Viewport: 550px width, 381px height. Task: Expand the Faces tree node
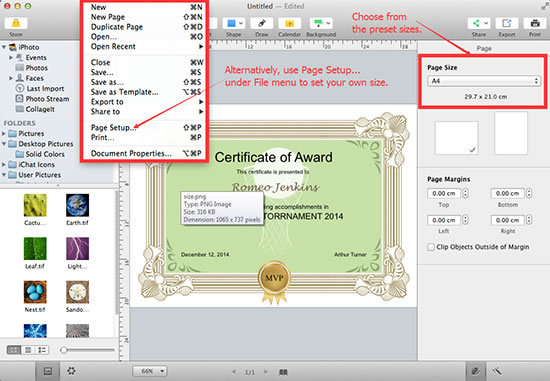pos(11,78)
